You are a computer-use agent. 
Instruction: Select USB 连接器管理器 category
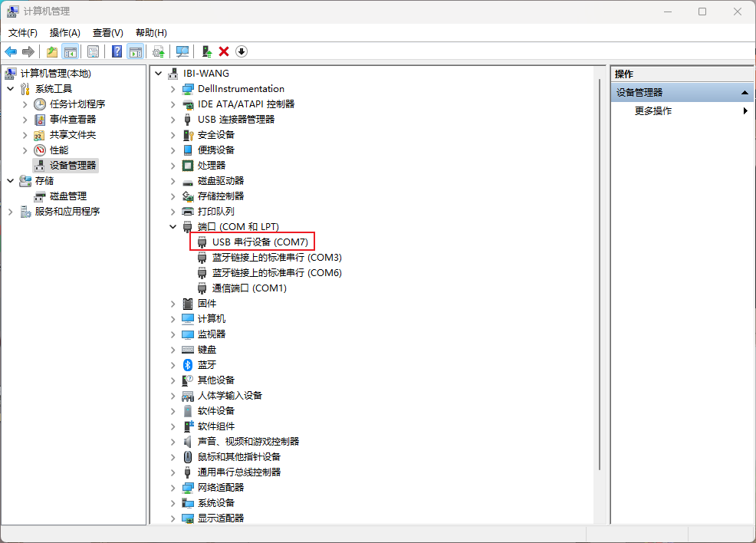coord(235,120)
